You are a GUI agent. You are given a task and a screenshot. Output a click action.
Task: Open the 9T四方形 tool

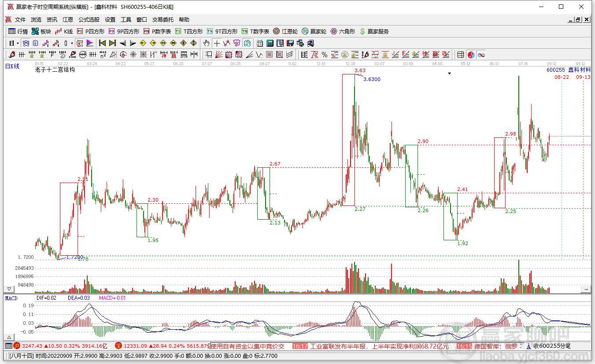pos(222,31)
